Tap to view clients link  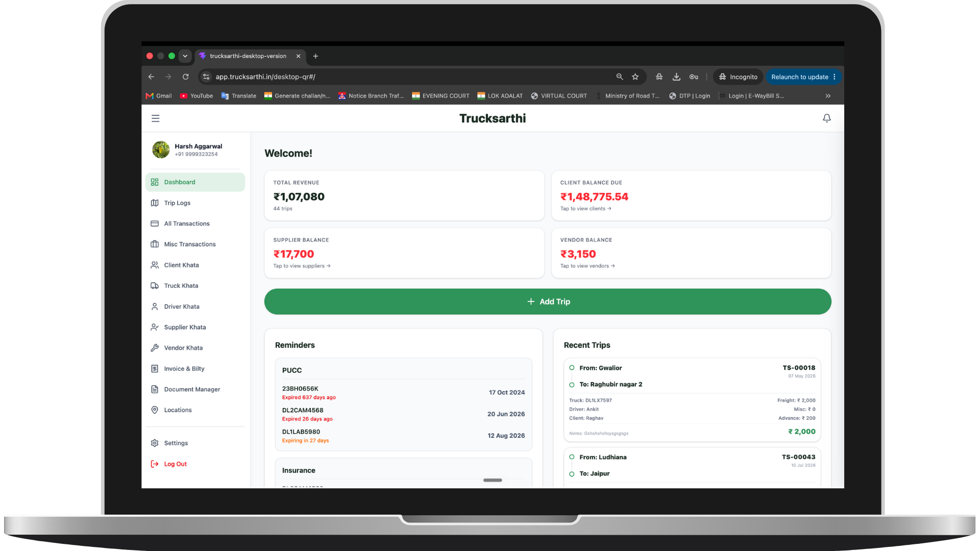click(x=585, y=209)
